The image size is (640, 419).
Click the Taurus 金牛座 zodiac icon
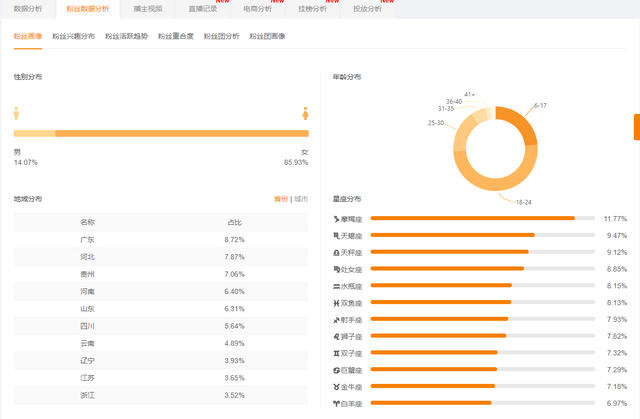pyautogui.click(x=336, y=386)
